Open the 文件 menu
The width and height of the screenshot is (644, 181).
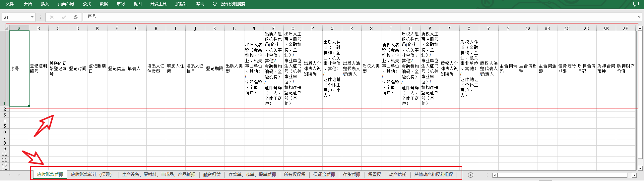pyautogui.click(x=10, y=4)
